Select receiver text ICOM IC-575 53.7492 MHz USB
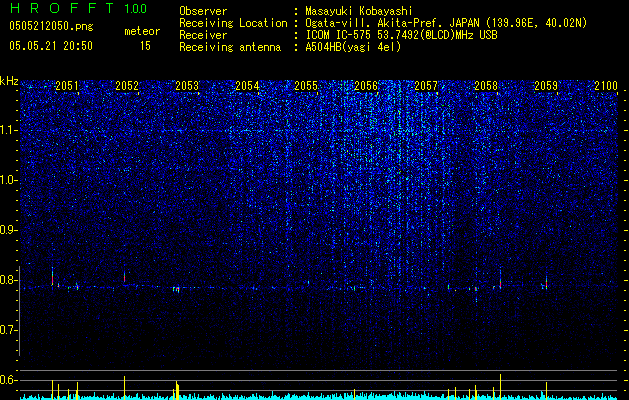Viewport: 629px width, 400px height. point(401,35)
